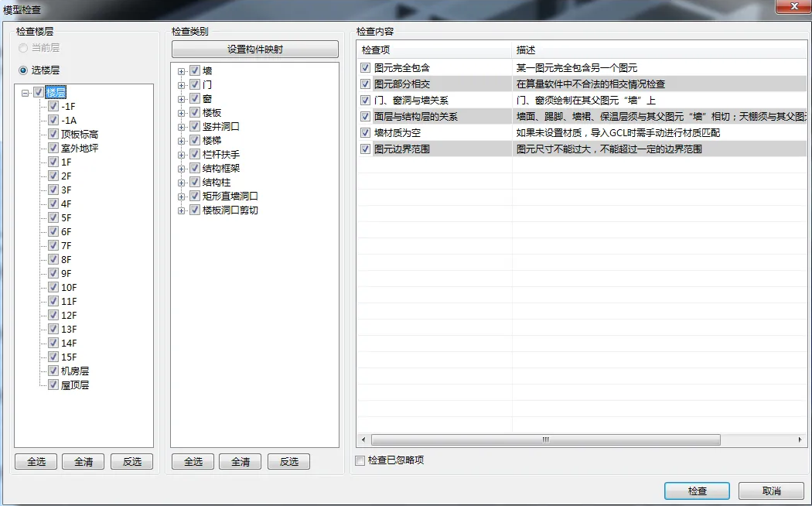Uncheck the -1A floor checkbox

click(53, 120)
